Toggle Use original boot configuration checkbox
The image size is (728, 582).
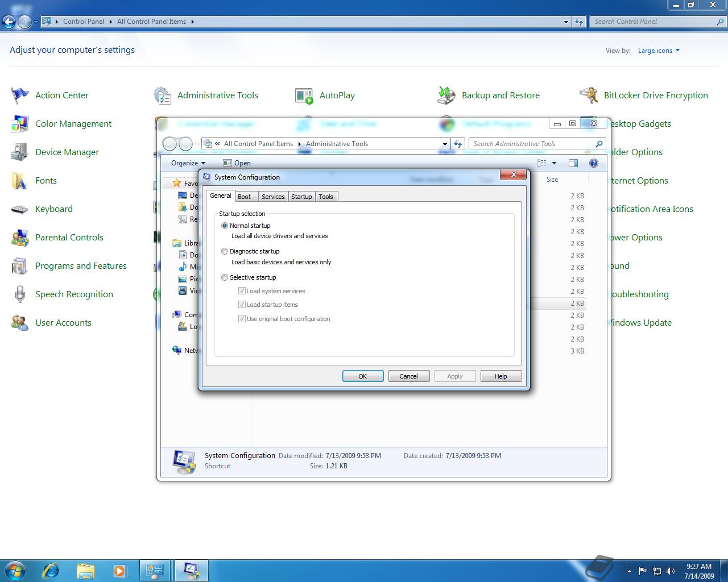pos(242,319)
